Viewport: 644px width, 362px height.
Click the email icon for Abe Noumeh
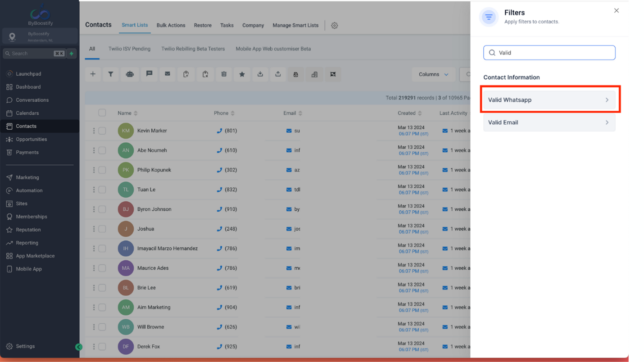pyautogui.click(x=289, y=150)
